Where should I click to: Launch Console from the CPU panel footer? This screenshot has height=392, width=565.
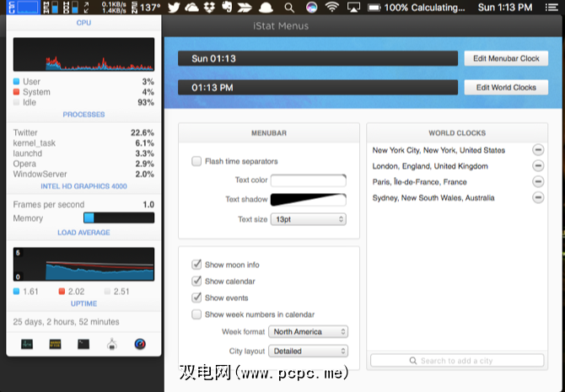point(55,344)
